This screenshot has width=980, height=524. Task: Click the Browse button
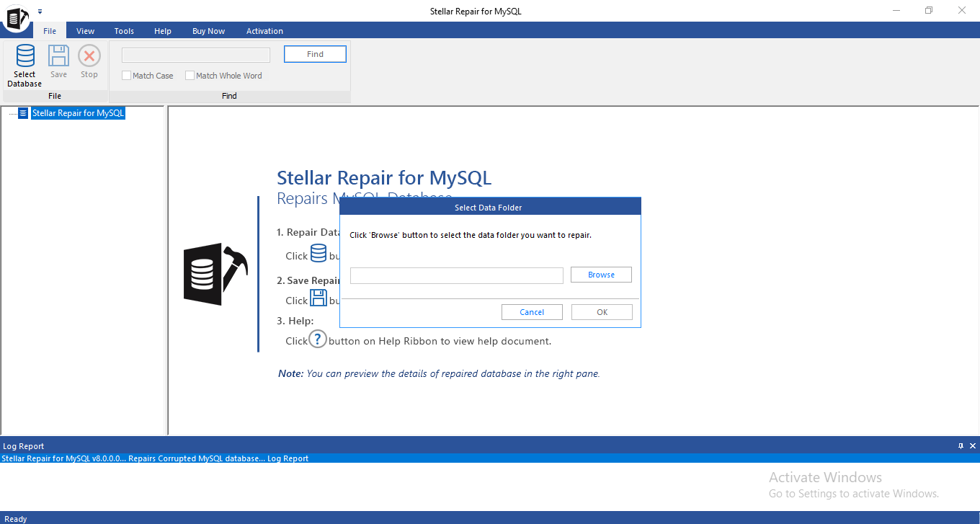coord(601,275)
